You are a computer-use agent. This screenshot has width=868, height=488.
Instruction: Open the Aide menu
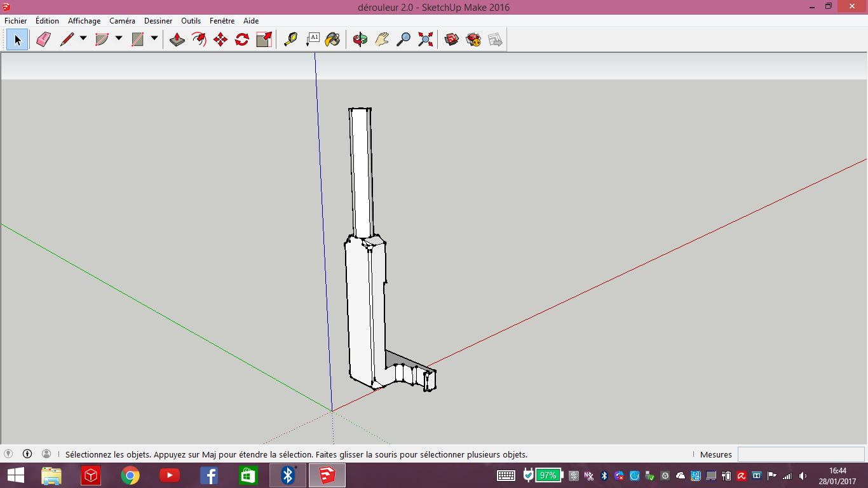coord(251,21)
